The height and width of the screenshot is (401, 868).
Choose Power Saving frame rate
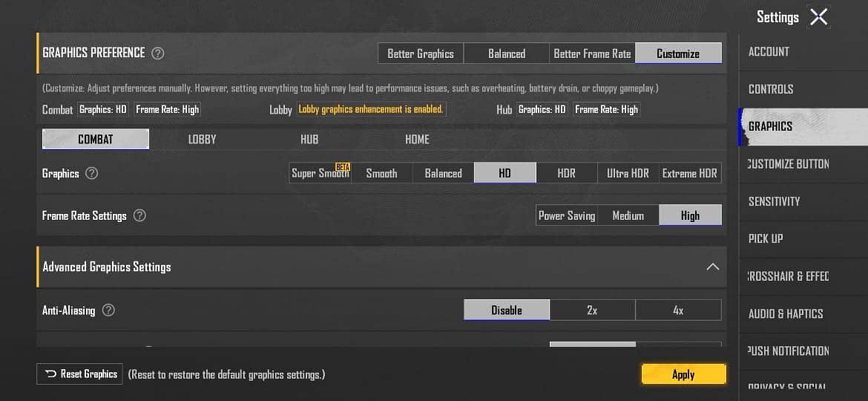pos(567,215)
